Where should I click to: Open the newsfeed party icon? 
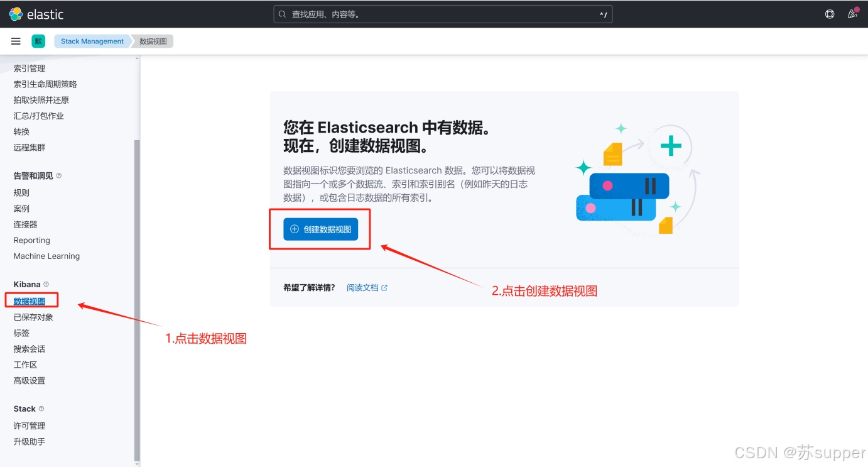point(852,14)
